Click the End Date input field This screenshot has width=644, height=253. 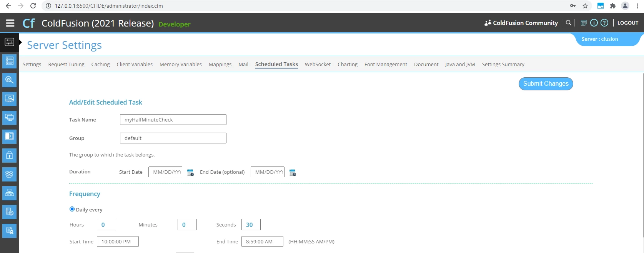pyautogui.click(x=268, y=172)
